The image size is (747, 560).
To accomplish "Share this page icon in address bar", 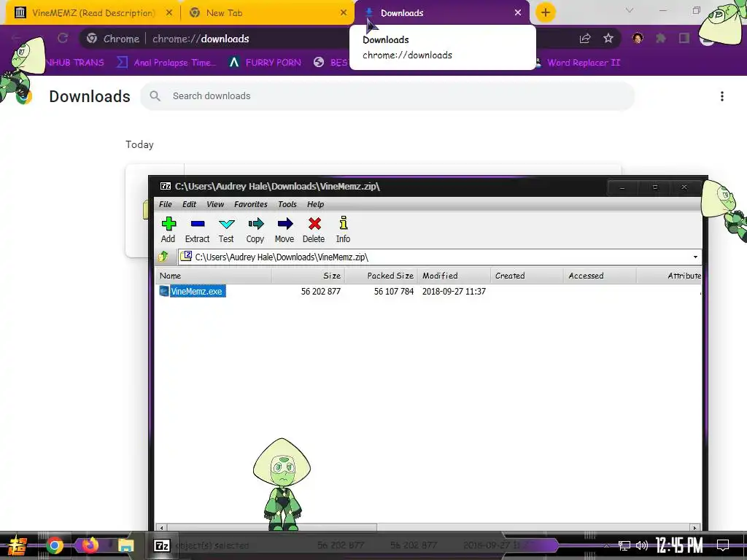I will [x=585, y=39].
